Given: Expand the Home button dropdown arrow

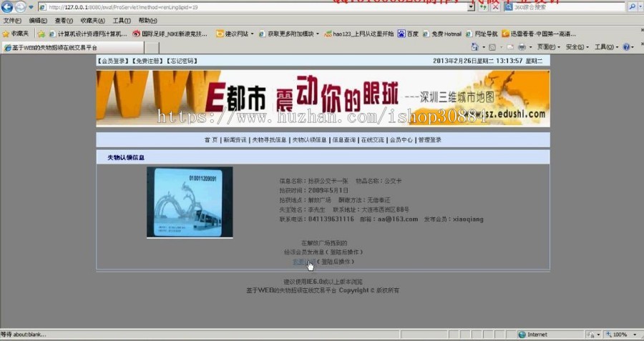Looking at the screenshot, I should [x=484, y=48].
